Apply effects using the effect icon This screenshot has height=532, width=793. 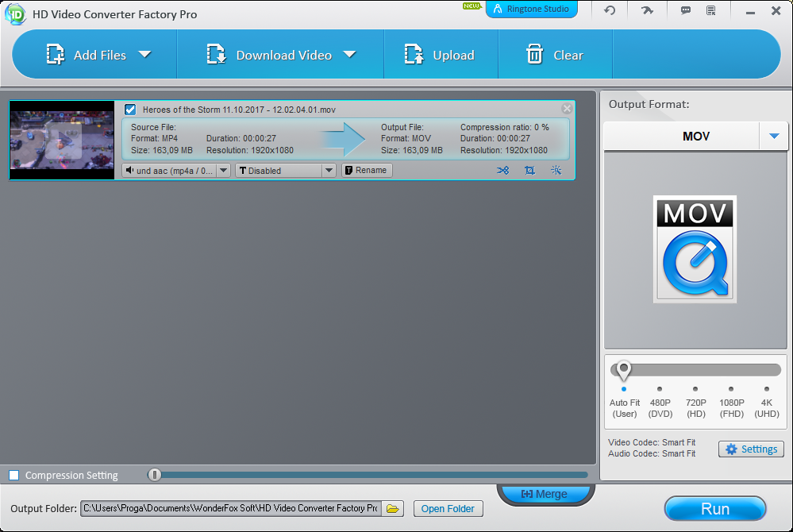pos(556,170)
